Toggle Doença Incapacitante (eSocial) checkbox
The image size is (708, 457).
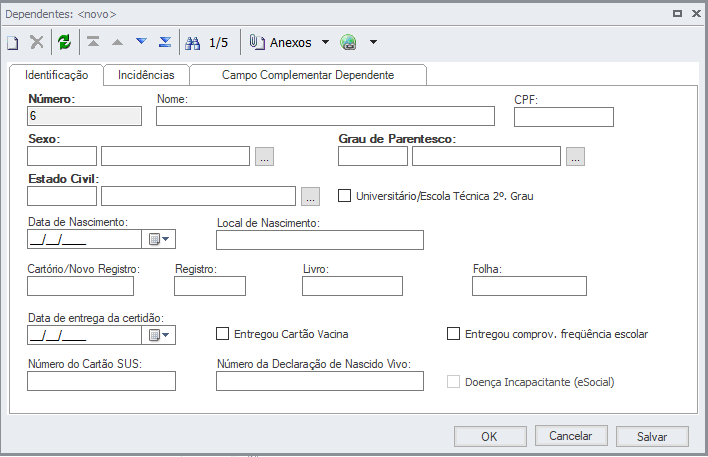(453, 382)
